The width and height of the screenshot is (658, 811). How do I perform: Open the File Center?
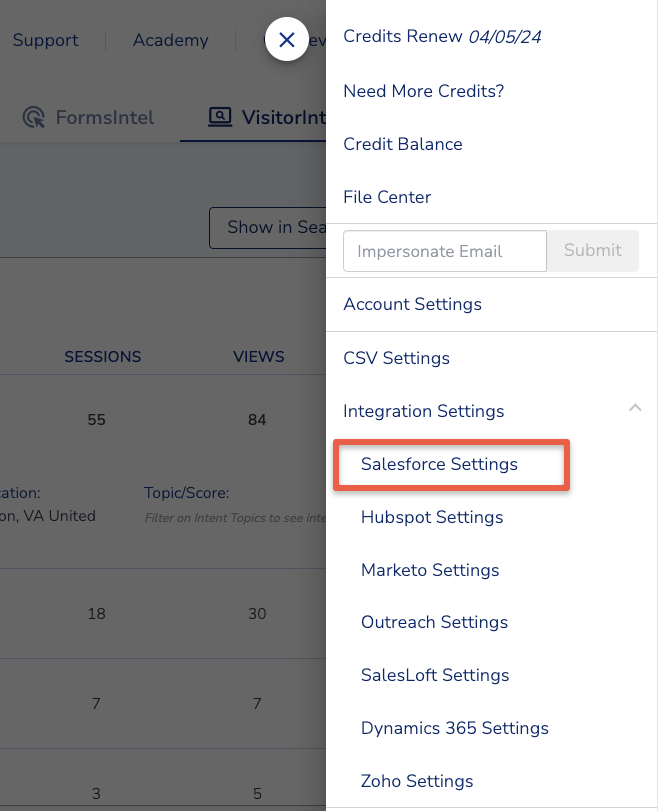pos(387,197)
